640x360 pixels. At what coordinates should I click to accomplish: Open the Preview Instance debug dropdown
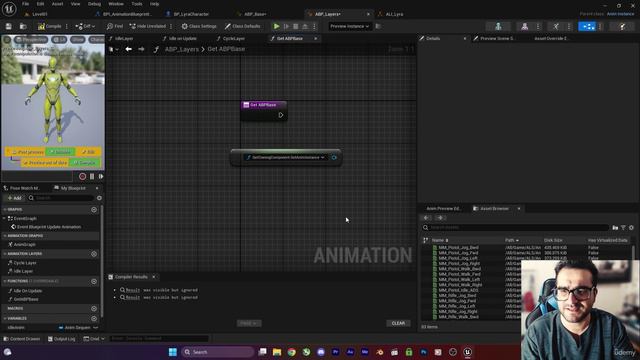point(349,26)
